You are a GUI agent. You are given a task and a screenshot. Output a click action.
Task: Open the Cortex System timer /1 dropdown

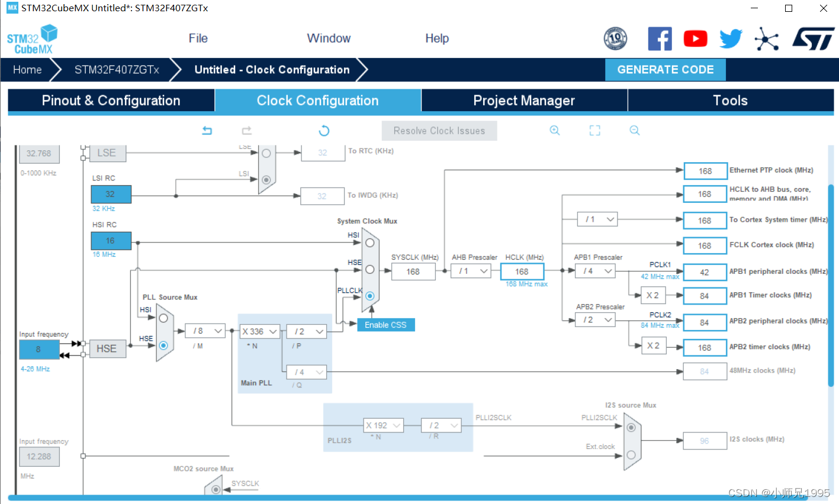click(x=597, y=219)
